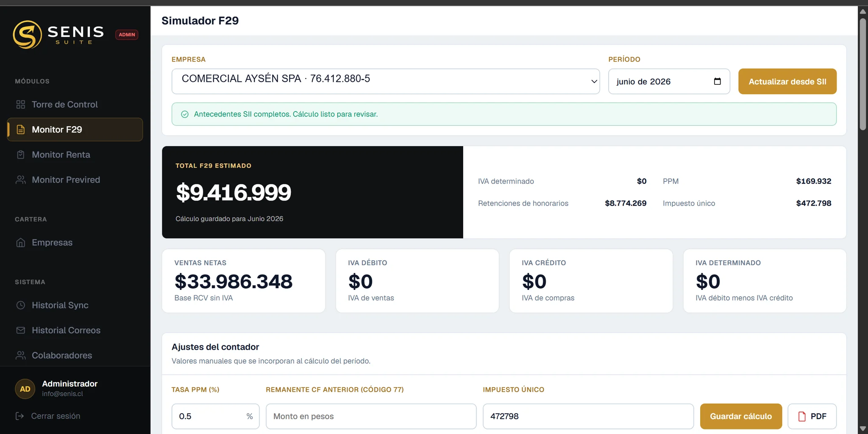Click 'IVA débito menos IVA crédito' caption

point(744,298)
